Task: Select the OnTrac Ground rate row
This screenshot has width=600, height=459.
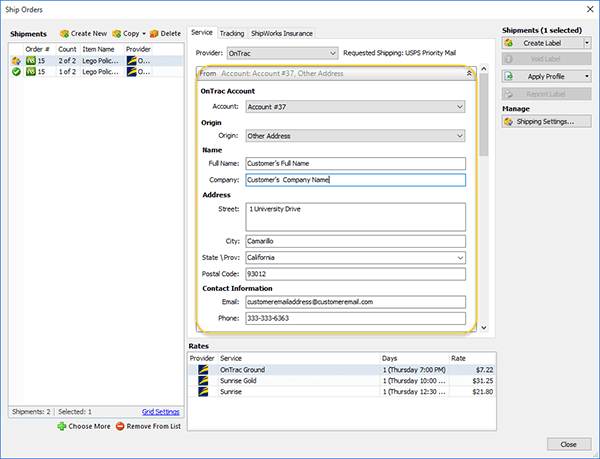Action: [342, 369]
